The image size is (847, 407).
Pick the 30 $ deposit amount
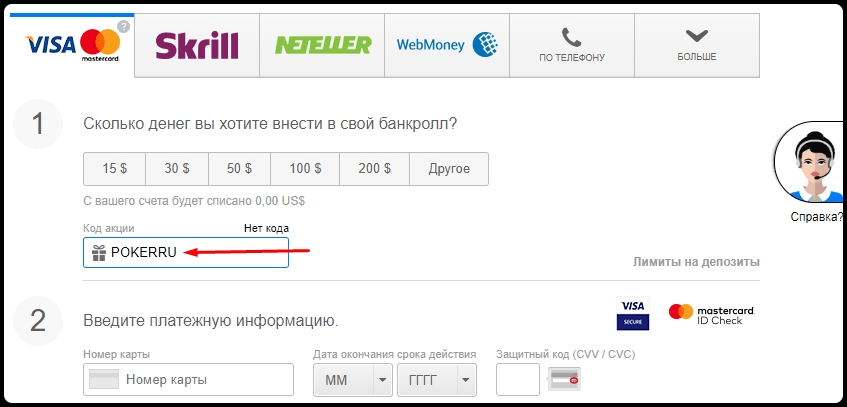(177, 169)
